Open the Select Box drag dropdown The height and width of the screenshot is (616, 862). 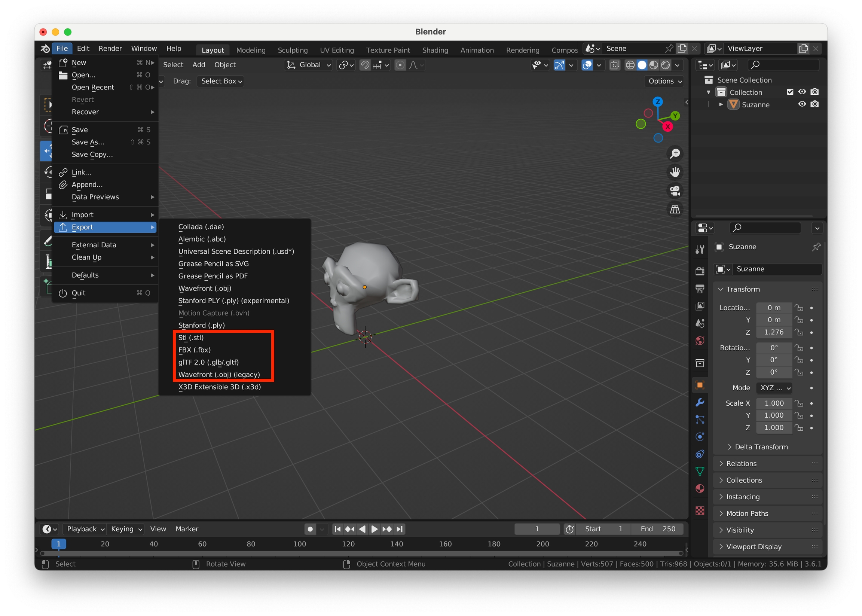tap(221, 81)
